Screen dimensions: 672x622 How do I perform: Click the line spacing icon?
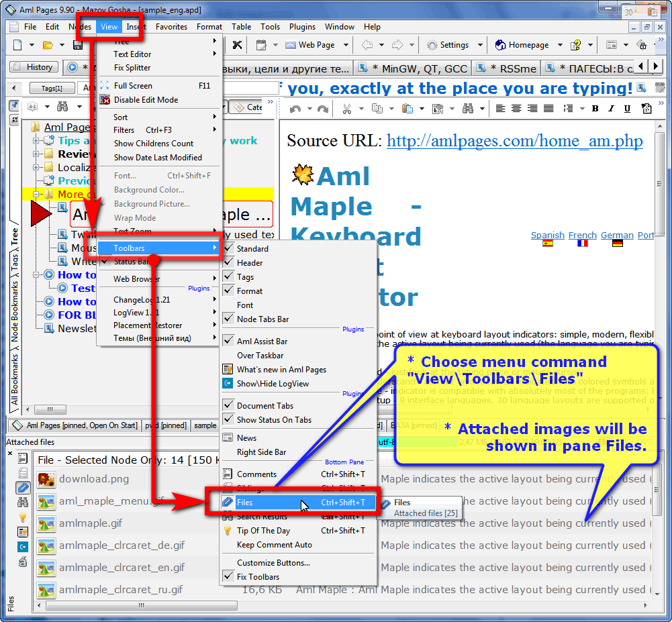tap(568, 109)
